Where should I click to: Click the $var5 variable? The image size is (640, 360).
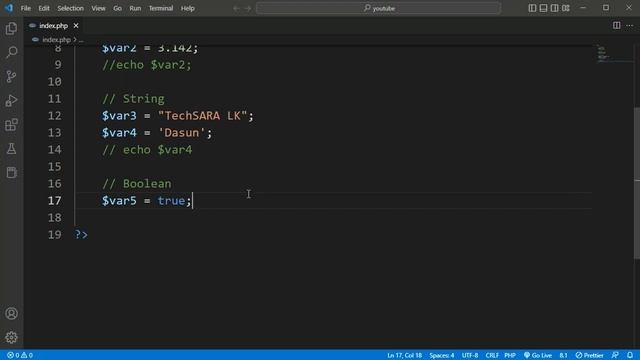[119, 200]
